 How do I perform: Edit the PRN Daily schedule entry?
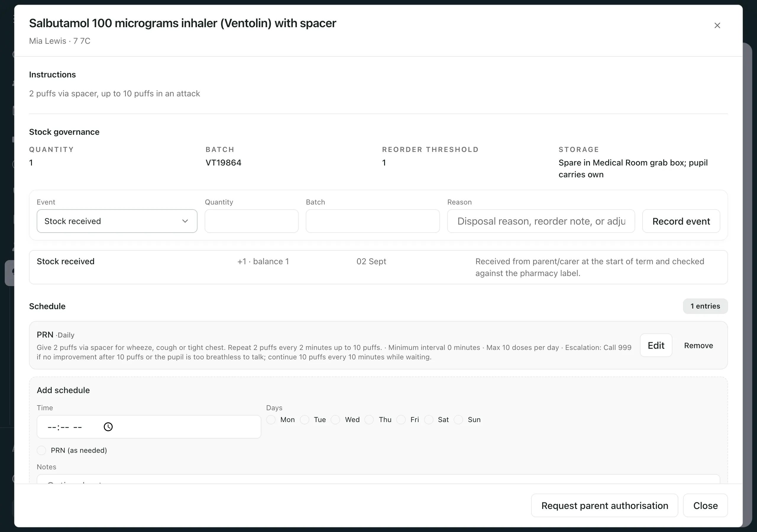click(x=656, y=345)
